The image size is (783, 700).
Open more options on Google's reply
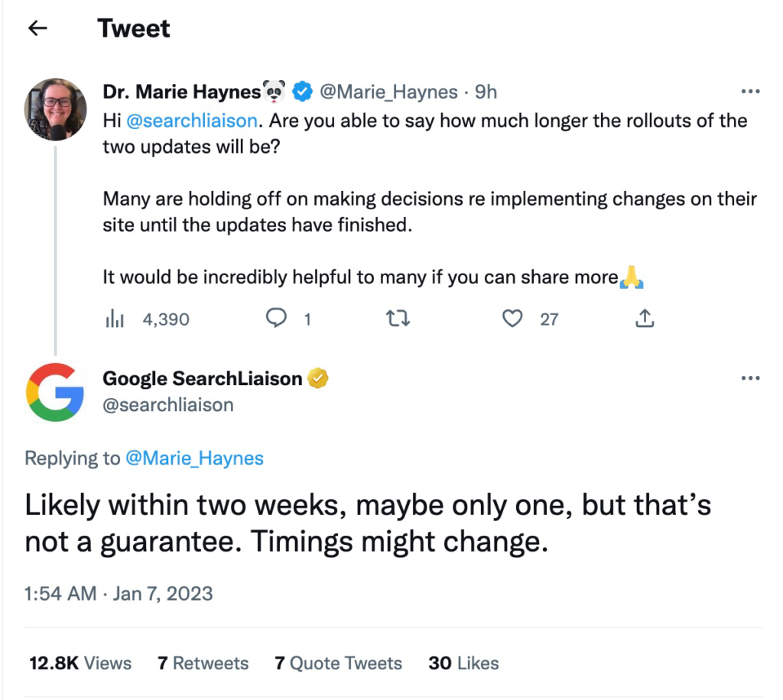(x=751, y=378)
